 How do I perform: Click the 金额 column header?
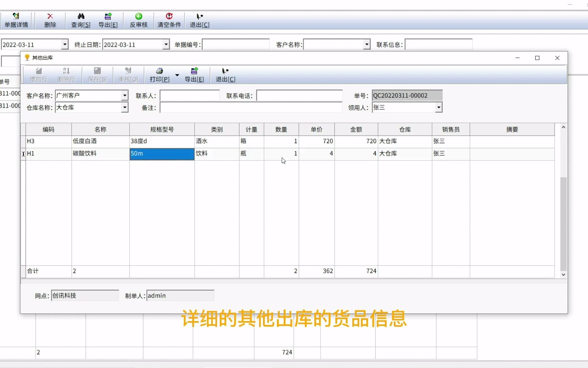pos(356,129)
